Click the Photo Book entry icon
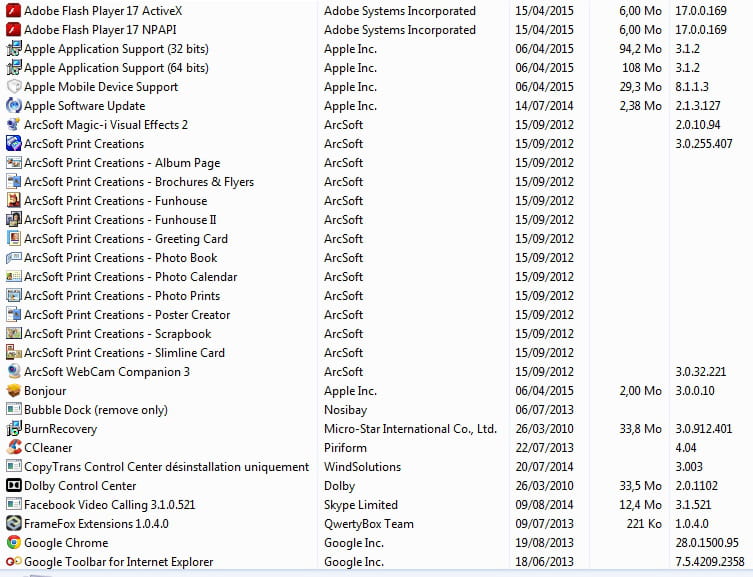 pos(13,258)
